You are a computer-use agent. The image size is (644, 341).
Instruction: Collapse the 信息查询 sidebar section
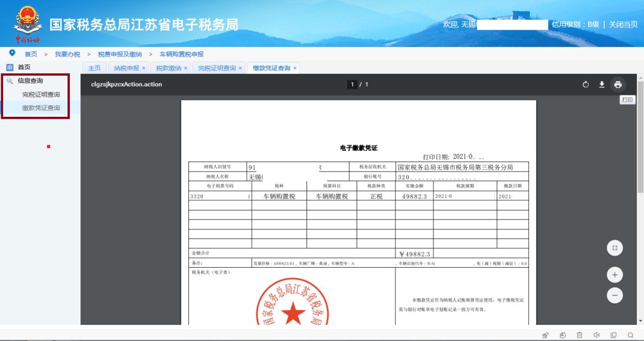(30, 80)
